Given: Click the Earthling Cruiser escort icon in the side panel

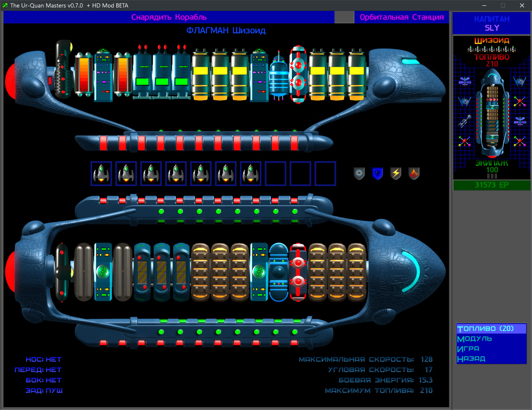Looking at the screenshot, I should coord(465,121).
